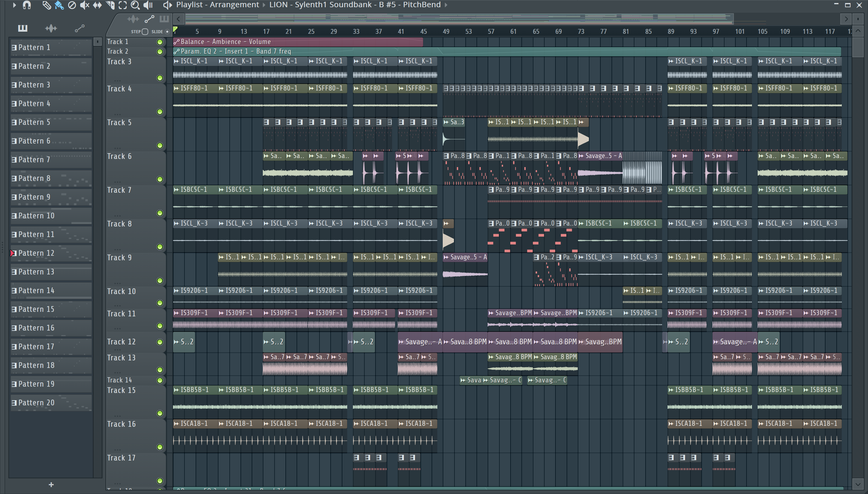This screenshot has width=868, height=494.
Task: Click the automation clip icon above SLIDE
Action: [x=149, y=19]
